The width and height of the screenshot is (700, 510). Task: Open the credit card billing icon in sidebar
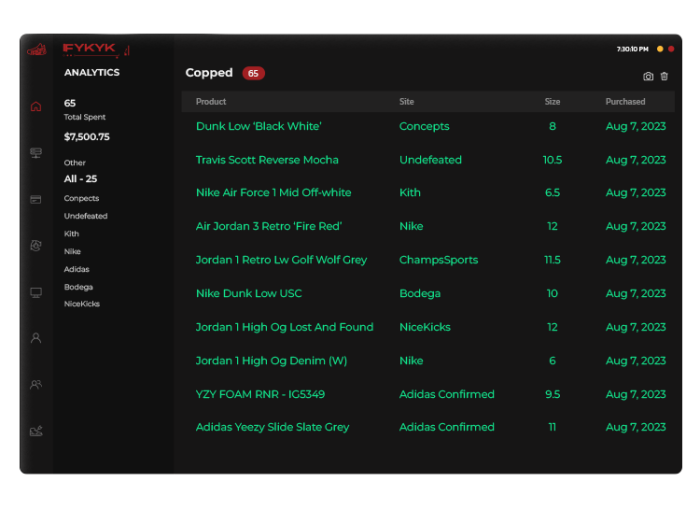point(36,200)
